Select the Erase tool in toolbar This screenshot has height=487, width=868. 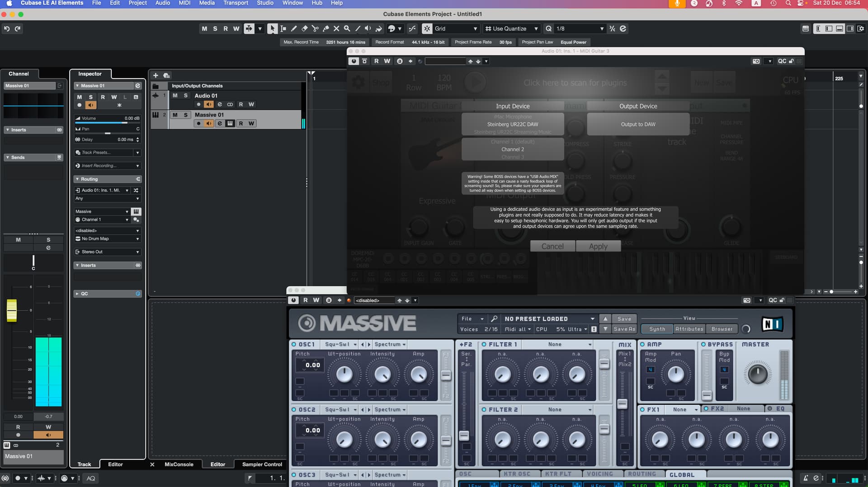[x=304, y=28]
